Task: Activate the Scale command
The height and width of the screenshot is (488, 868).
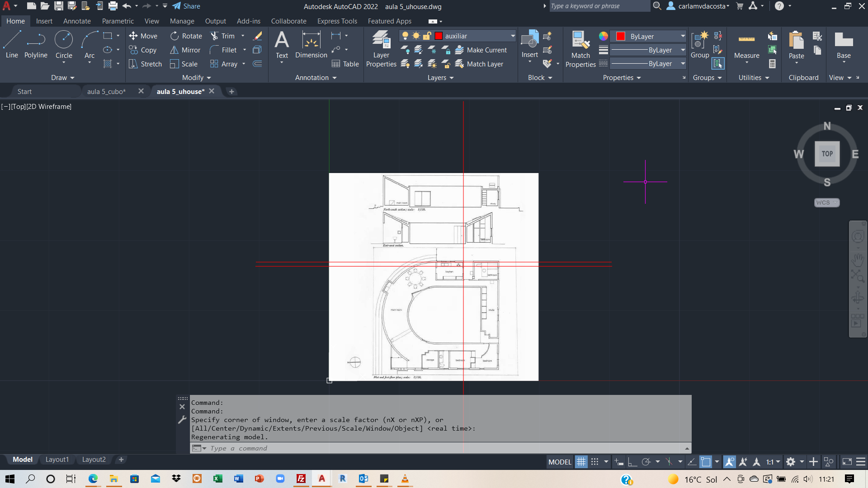Action: coord(184,64)
